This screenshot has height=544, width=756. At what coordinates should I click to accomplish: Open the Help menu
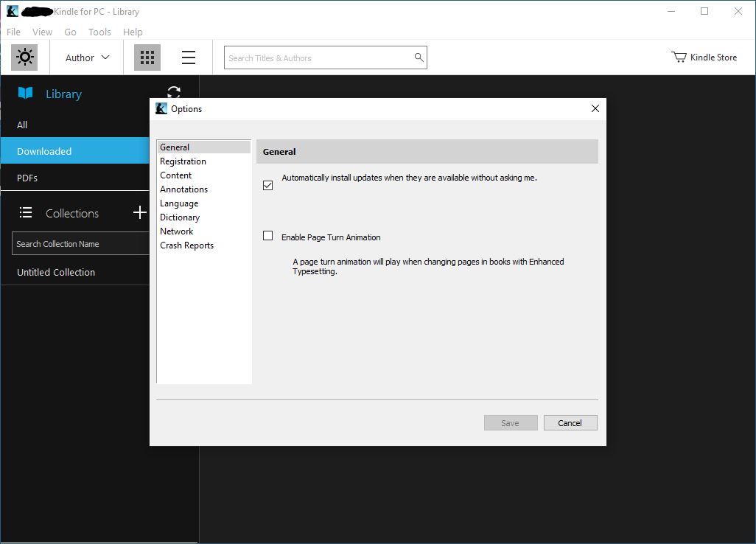(x=133, y=32)
